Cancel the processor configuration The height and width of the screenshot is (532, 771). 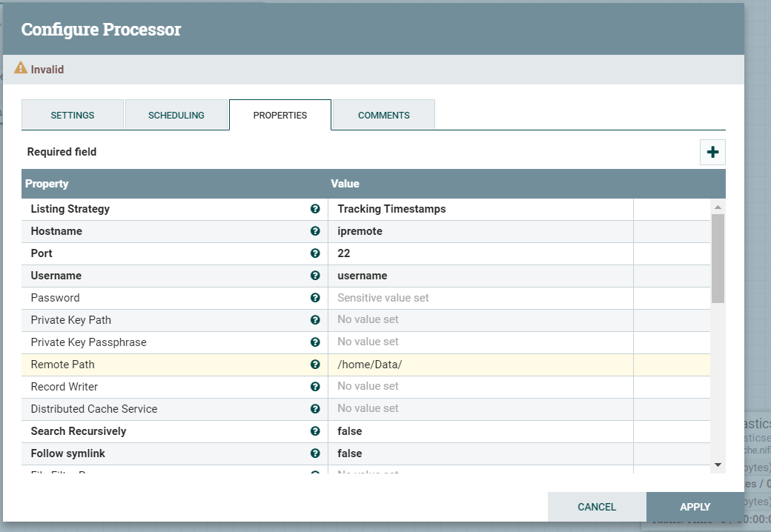pos(597,507)
